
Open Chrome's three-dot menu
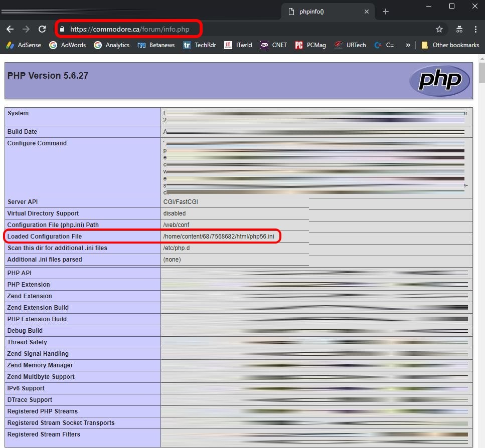point(475,29)
